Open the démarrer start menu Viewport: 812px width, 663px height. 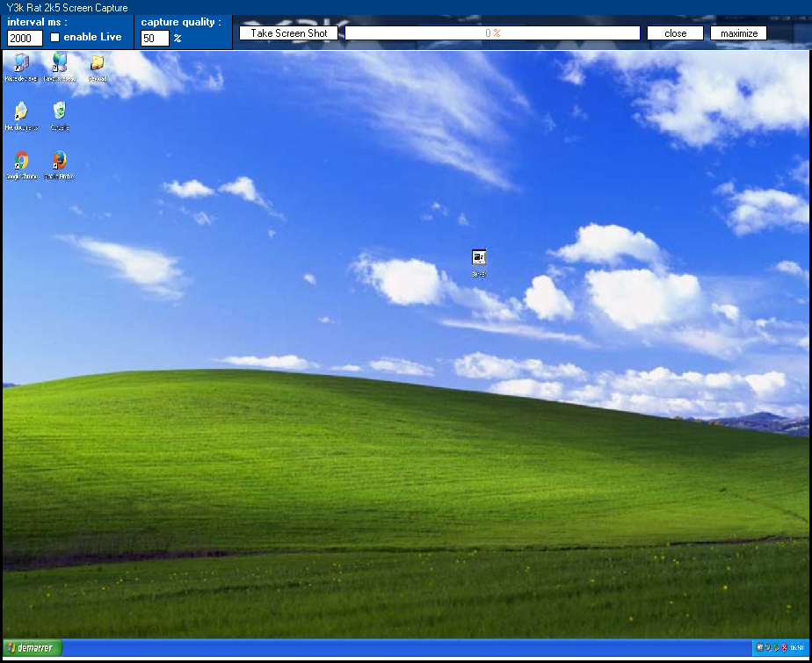click(x=29, y=648)
